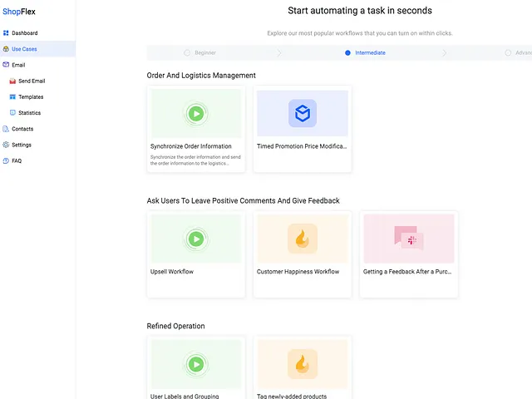This screenshot has width=532, height=399.
Task: Play Upsell Workflow preview
Action: coord(196,239)
